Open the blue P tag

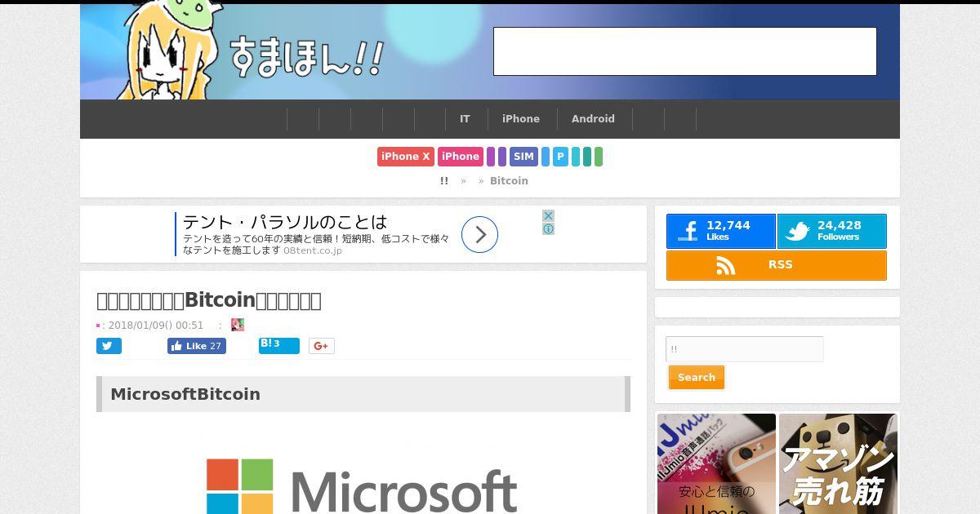(x=560, y=157)
